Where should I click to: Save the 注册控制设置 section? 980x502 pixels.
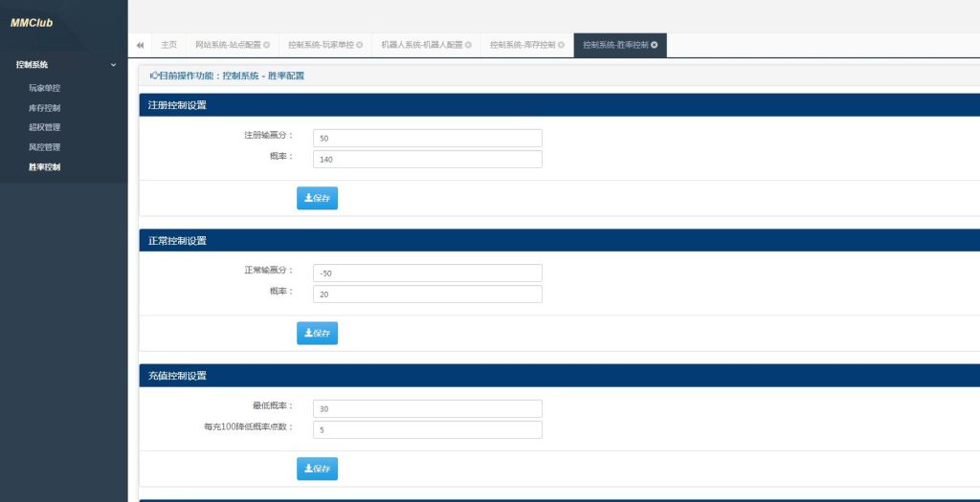(317, 198)
